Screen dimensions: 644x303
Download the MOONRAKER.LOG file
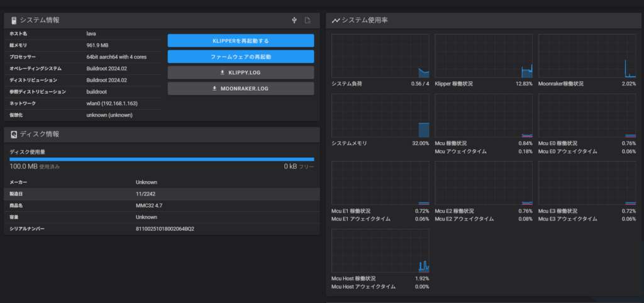click(x=240, y=89)
